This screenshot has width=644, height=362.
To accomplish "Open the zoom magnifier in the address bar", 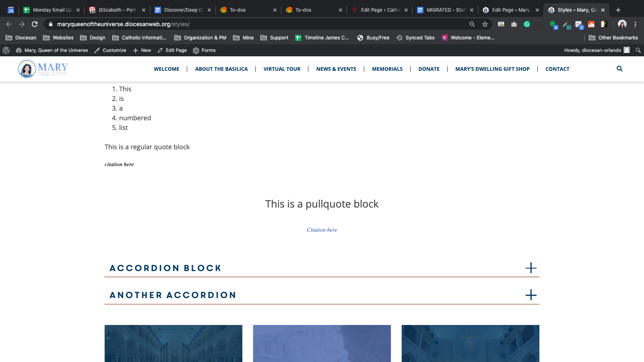I will (472, 24).
